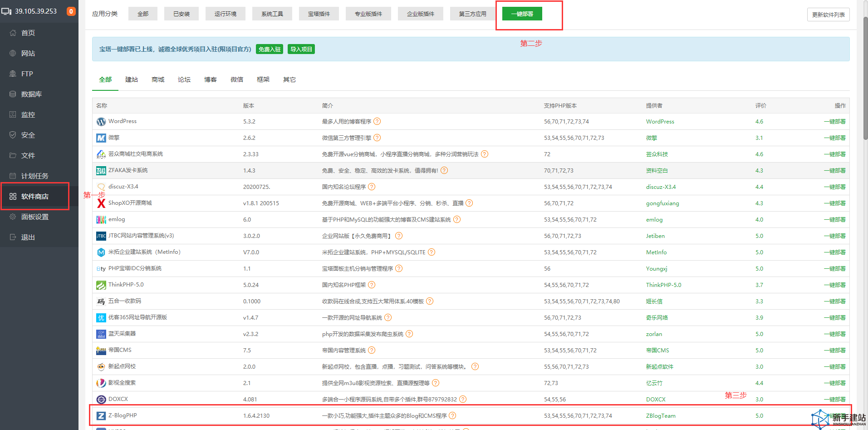Click the notification badge next to server IP
Screen dimensions: 868x430
pos(71,11)
